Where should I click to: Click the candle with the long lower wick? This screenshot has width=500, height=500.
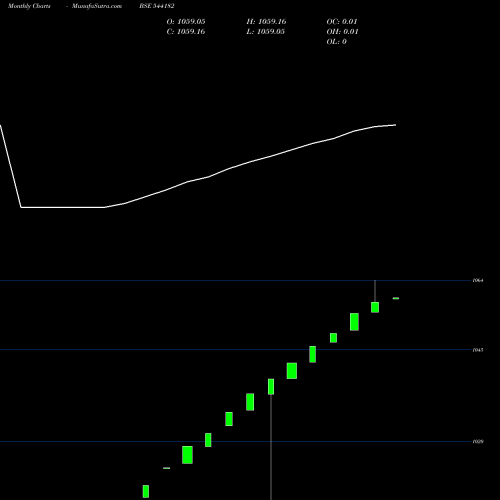(271, 387)
